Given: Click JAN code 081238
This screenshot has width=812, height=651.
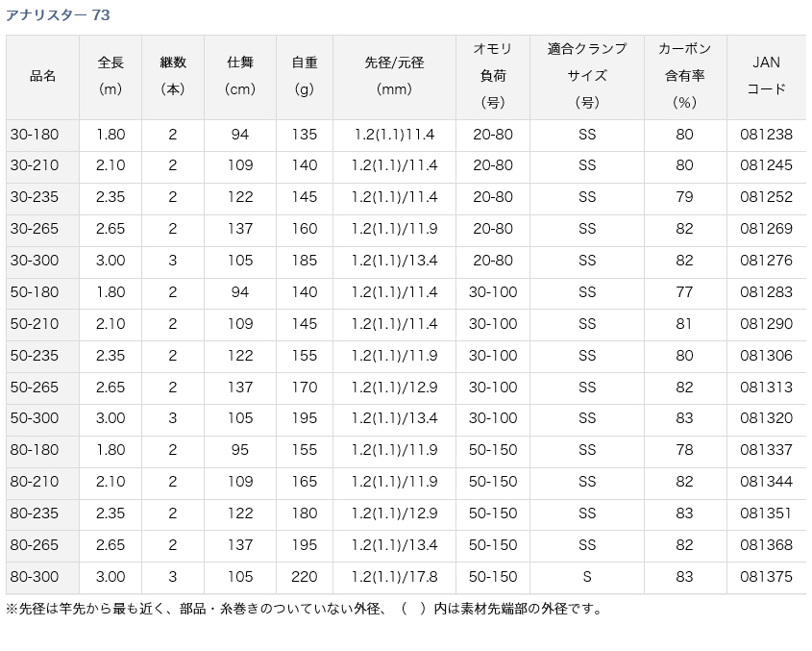Looking at the screenshot, I should tap(767, 135).
